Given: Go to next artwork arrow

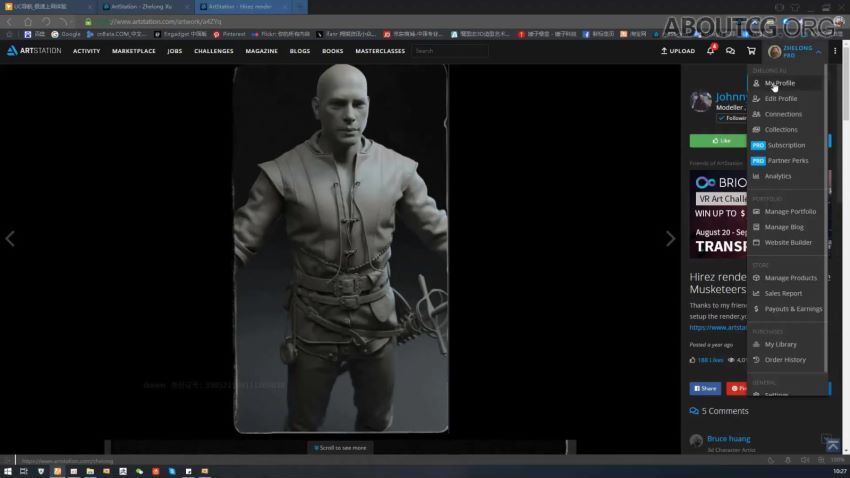Looking at the screenshot, I should (x=671, y=238).
